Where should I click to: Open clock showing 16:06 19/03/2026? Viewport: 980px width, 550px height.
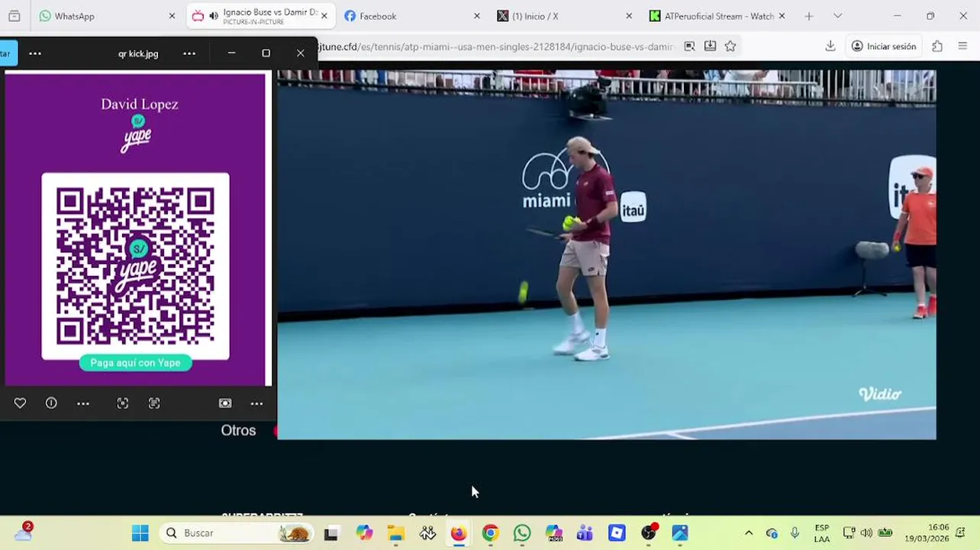pyautogui.click(x=927, y=533)
